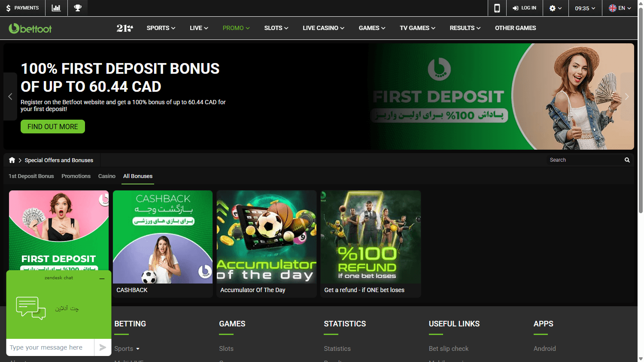Switch to the 1st Deposit Bonus tab

coord(31,176)
